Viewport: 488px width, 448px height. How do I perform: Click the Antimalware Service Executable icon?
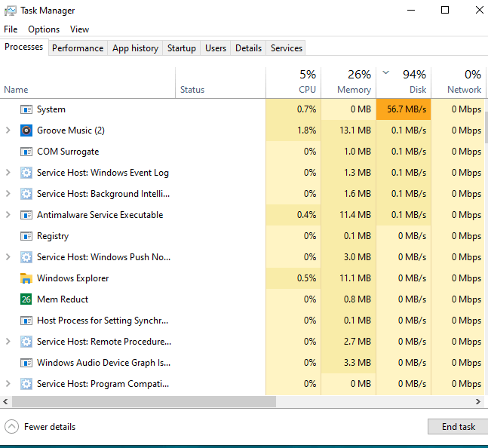pos(26,215)
